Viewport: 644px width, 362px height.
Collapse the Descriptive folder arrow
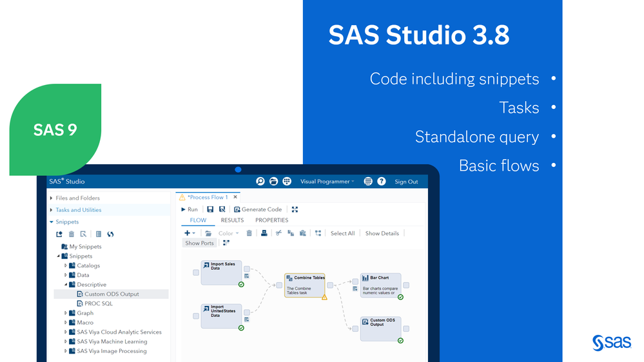[x=66, y=285]
